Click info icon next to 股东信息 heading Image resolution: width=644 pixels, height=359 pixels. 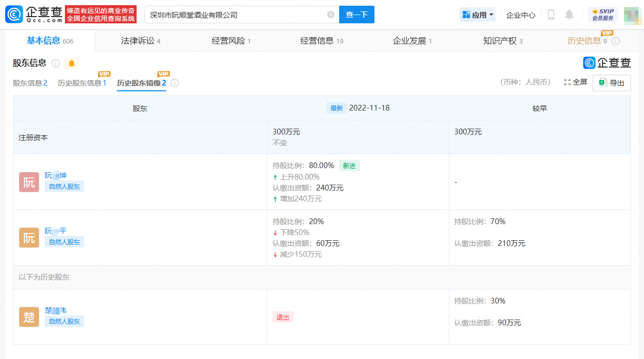point(56,63)
